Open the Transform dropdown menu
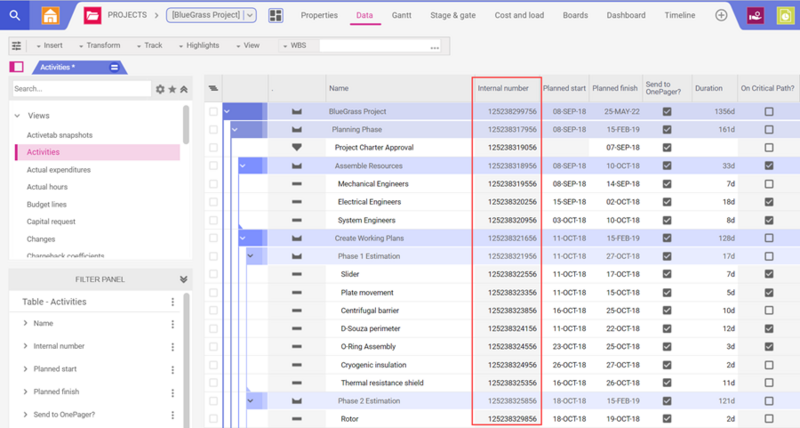Viewport: 800px width, 428px height. pos(99,45)
